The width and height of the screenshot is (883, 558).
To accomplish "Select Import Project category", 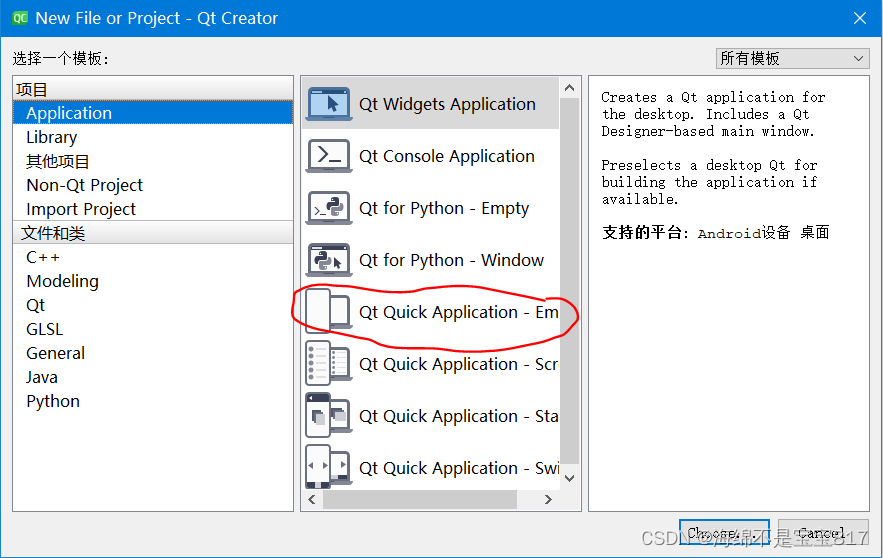I will click(153, 209).
